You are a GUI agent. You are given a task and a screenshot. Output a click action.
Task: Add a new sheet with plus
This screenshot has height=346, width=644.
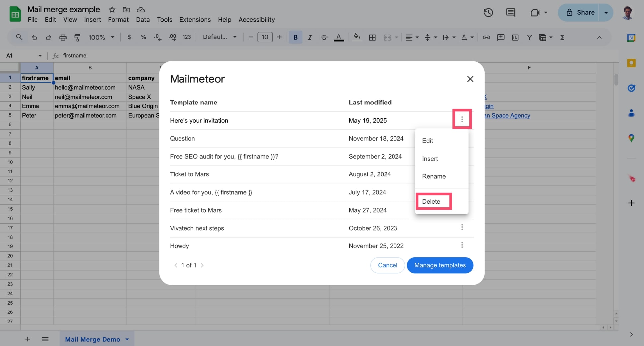pyautogui.click(x=28, y=339)
